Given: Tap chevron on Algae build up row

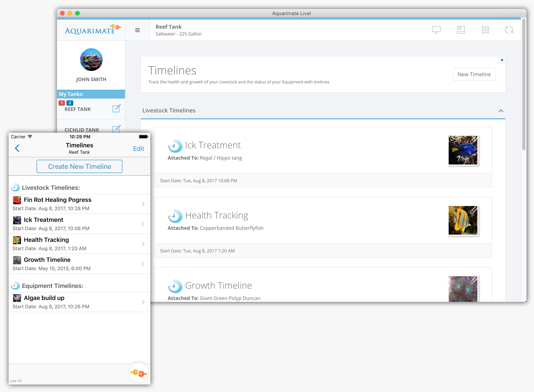Looking at the screenshot, I should pyautogui.click(x=143, y=302).
